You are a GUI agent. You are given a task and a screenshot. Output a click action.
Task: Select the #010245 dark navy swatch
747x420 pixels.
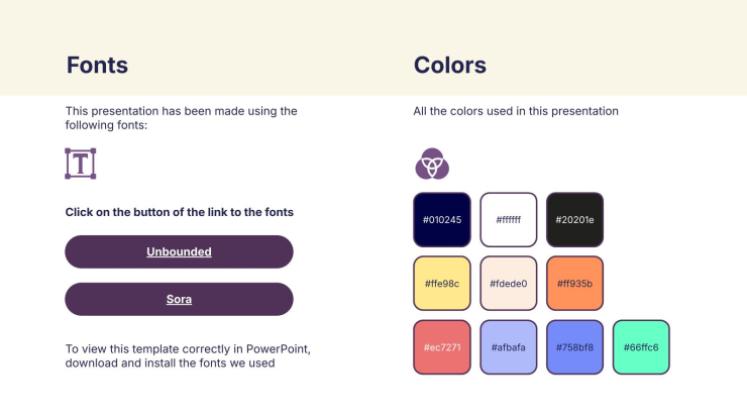point(442,219)
